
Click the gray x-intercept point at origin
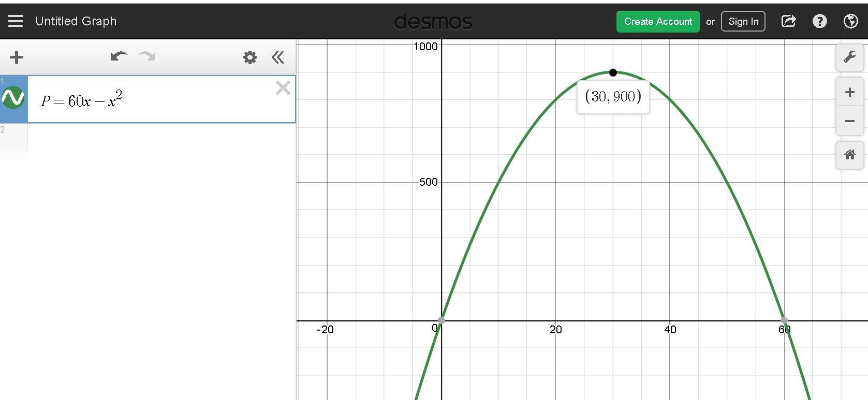[442, 320]
